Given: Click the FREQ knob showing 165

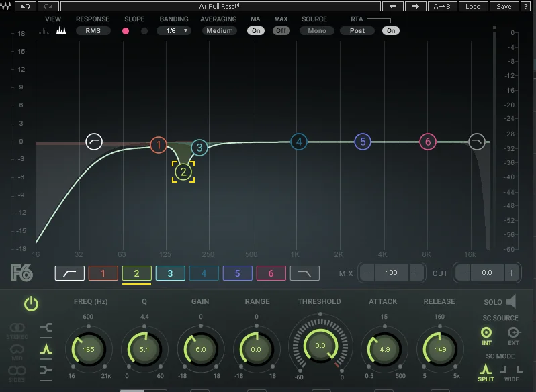Looking at the screenshot, I should [x=89, y=349].
